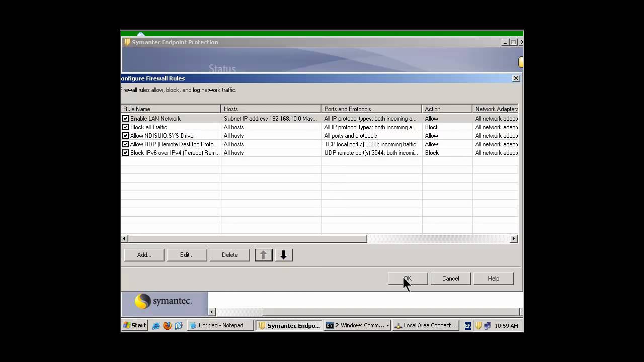Click the Add... button

point(144,255)
